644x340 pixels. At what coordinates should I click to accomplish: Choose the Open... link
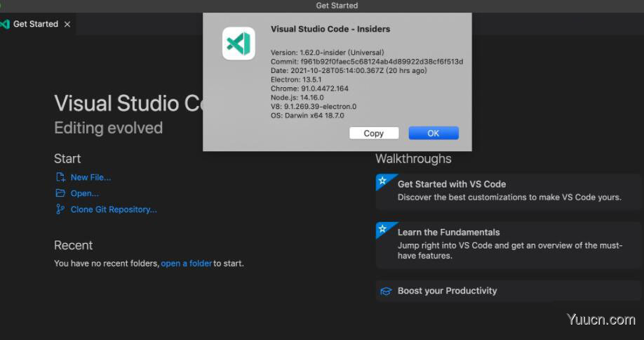pyautogui.click(x=85, y=193)
